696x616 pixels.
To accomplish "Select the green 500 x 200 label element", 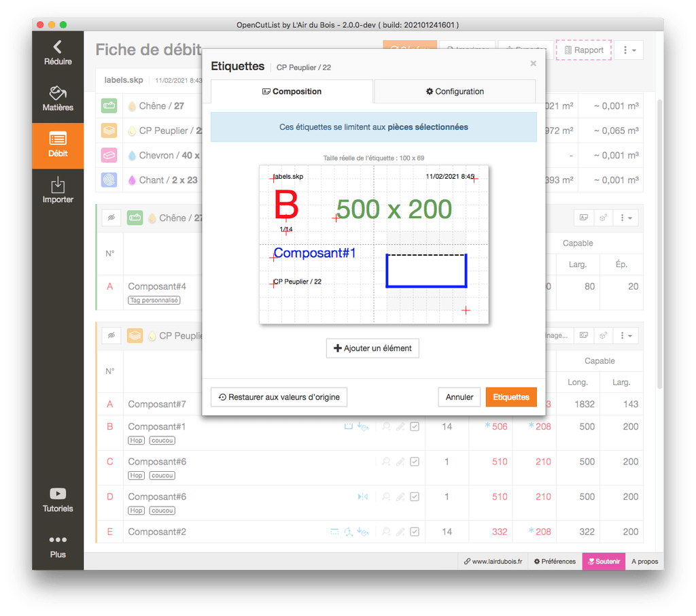I will pos(394,209).
